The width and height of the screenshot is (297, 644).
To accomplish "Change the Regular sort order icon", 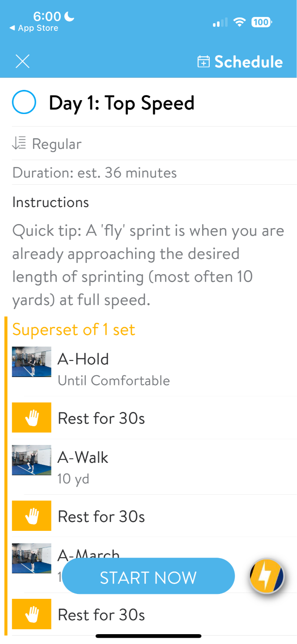I will [20, 144].
